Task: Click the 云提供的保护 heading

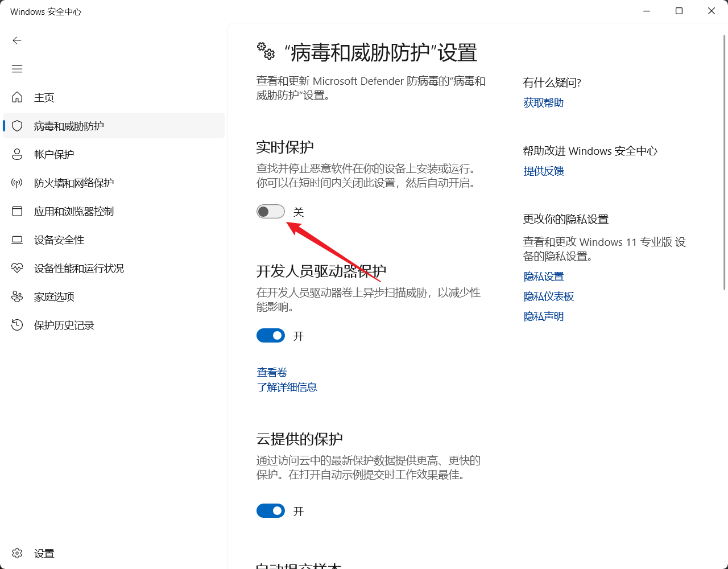Action: (x=299, y=439)
